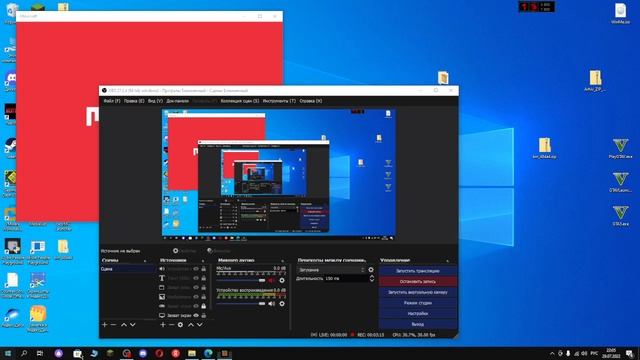The width and height of the screenshot is (640, 360).
Task: Move scene up with the Scenes panel arrow
Action: 124,324
